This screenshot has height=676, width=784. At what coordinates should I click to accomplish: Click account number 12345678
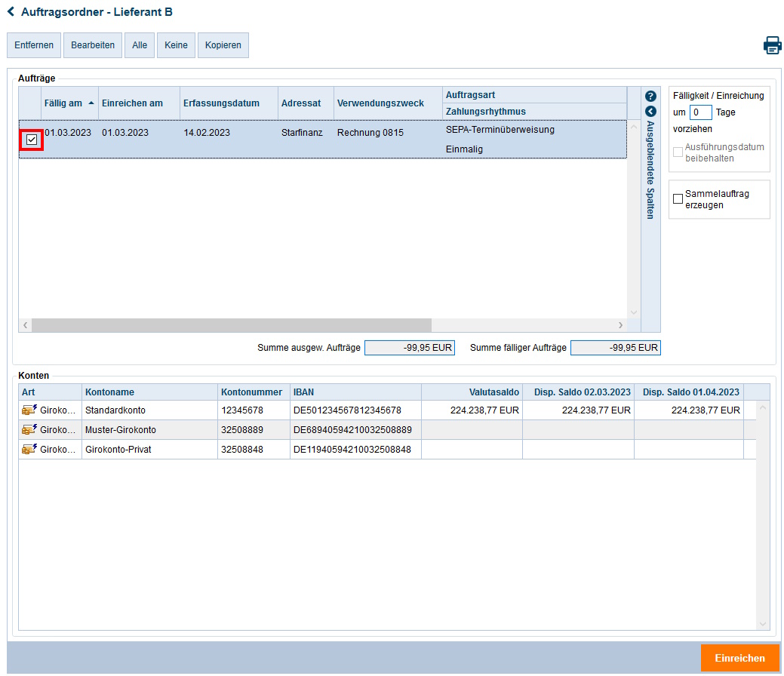[242, 410]
